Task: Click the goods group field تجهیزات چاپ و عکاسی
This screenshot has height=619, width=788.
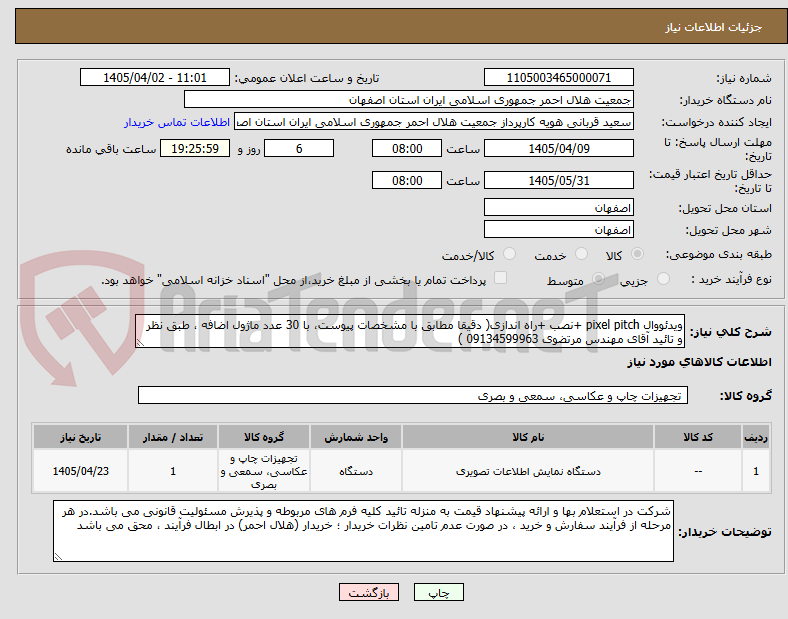Action: click(x=413, y=395)
